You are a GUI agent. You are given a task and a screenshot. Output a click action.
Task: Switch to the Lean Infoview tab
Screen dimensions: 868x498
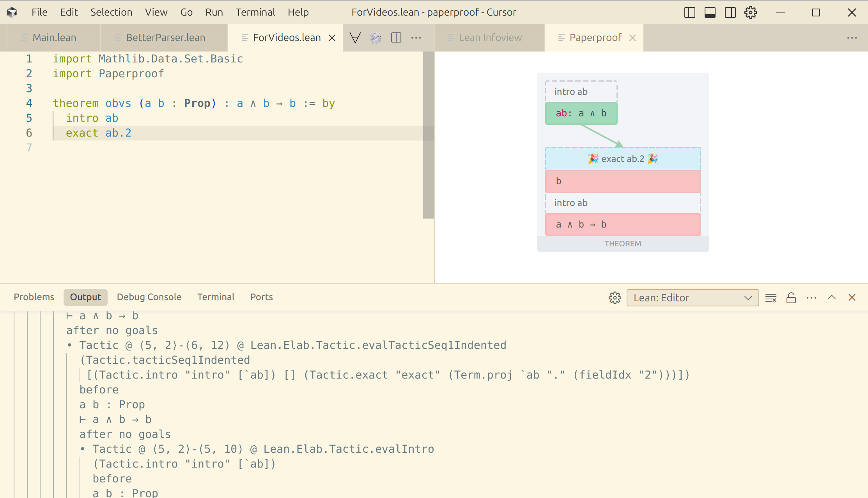coord(490,37)
